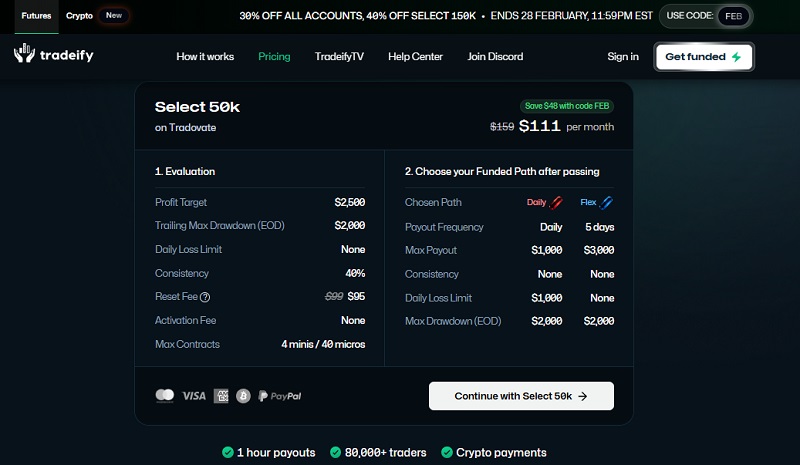Screen dimensions: 800x465
Task: Open the Pricing menu item
Action: pos(274,57)
